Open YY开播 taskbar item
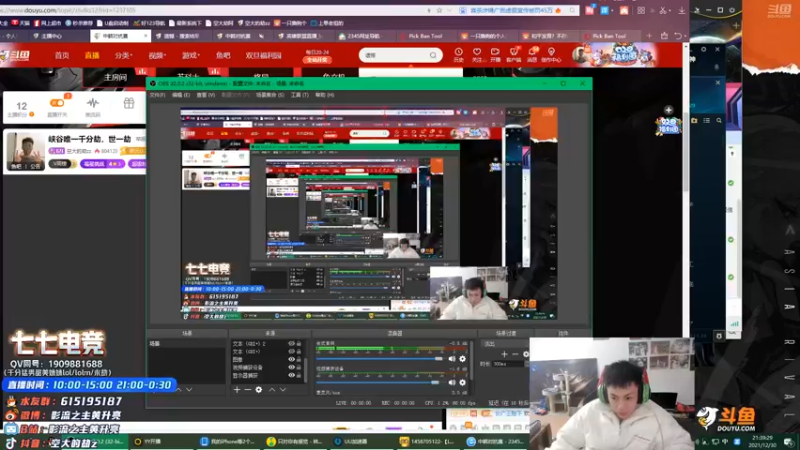The height and width of the screenshot is (450, 800). pyautogui.click(x=148, y=442)
